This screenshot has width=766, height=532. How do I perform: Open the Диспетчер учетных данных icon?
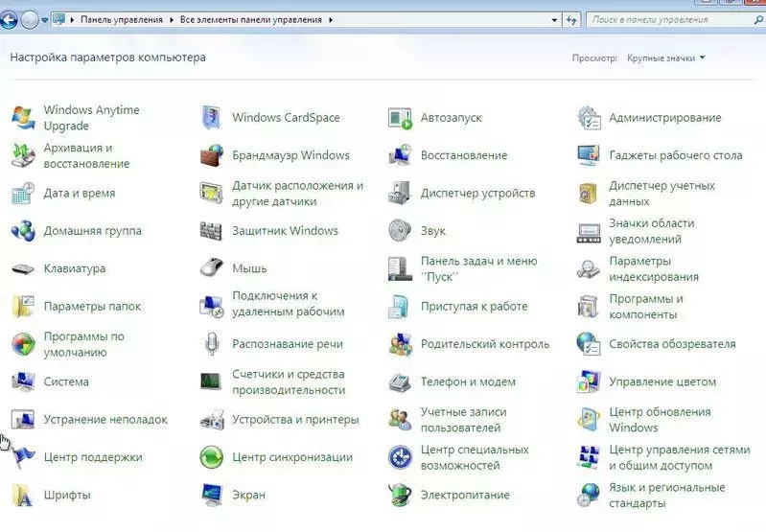[589, 193]
